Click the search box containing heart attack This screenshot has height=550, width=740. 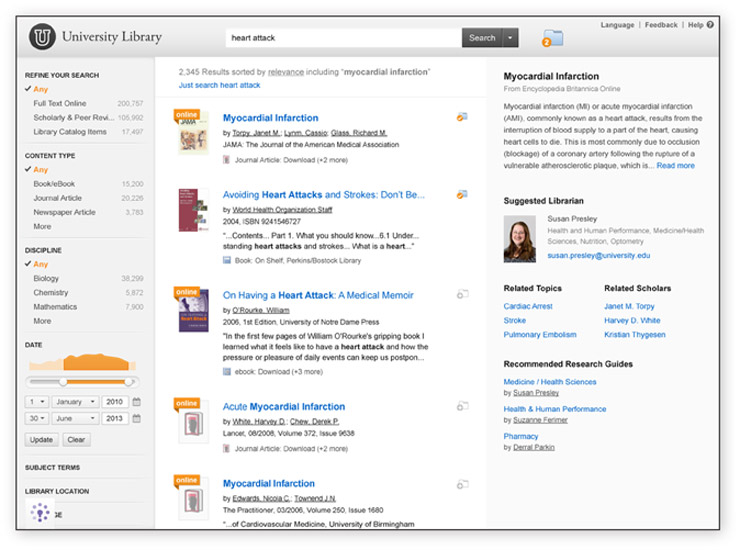point(344,38)
